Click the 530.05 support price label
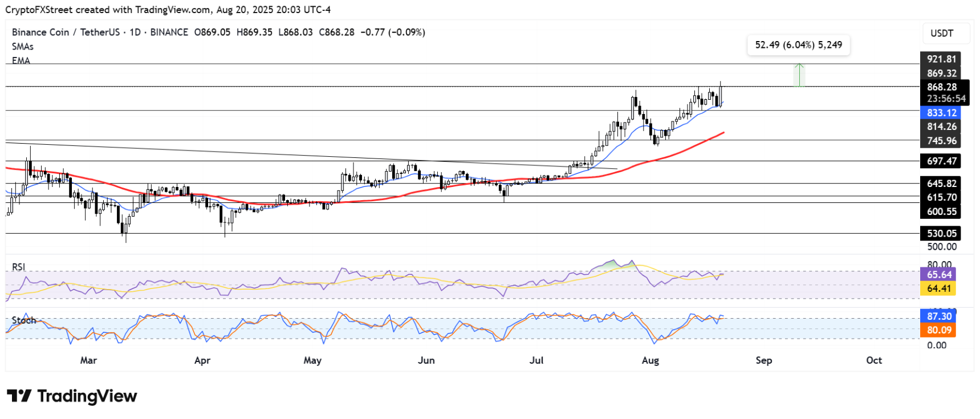The width and height of the screenshot is (980, 419). pyautogui.click(x=941, y=233)
